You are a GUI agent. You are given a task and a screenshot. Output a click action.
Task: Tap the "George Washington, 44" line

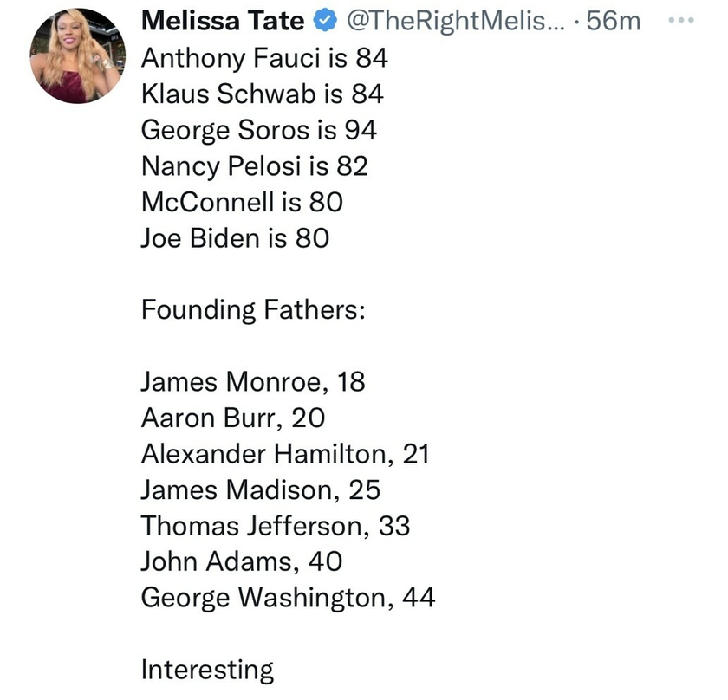[x=288, y=597]
